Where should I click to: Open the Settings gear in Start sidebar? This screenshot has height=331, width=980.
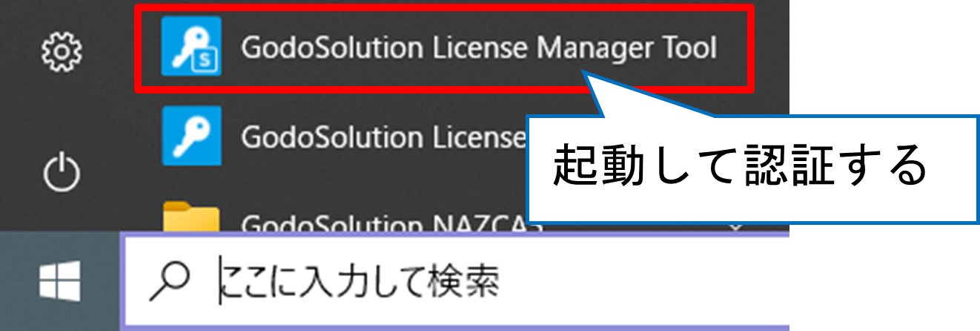[x=62, y=51]
